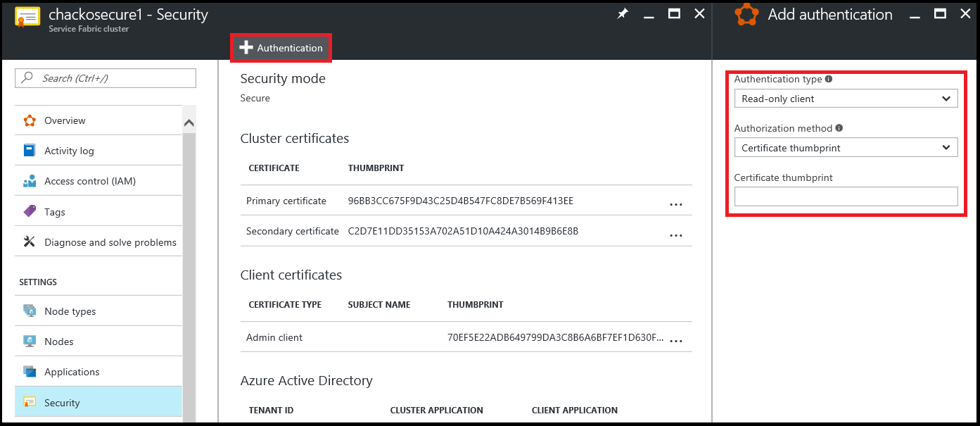Open Diagnose and solve problems
Viewport: 980px width, 426px height.
pos(98,242)
